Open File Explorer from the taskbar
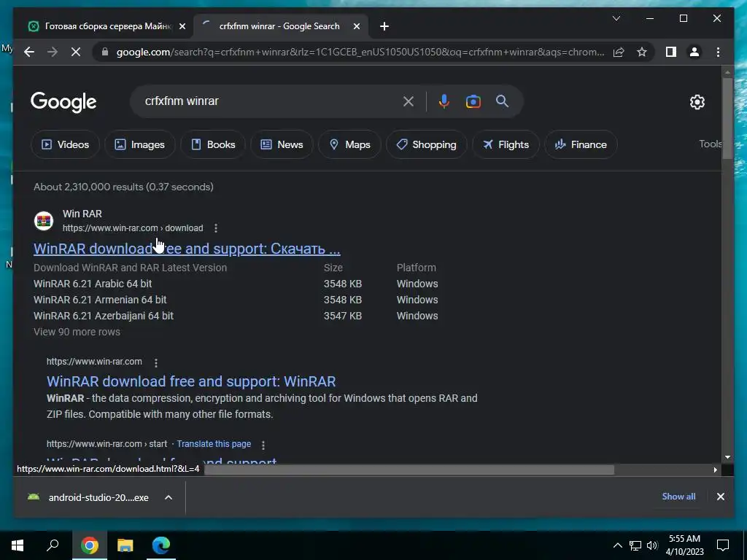Screen dimensions: 747x560 point(125,545)
